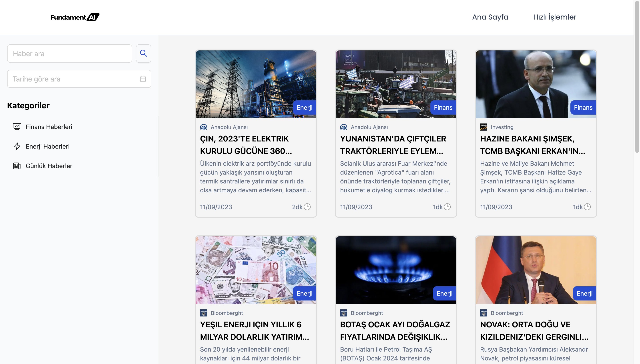Select the Enerji Haberleri lightning icon
640x364 pixels.
click(x=16, y=147)
